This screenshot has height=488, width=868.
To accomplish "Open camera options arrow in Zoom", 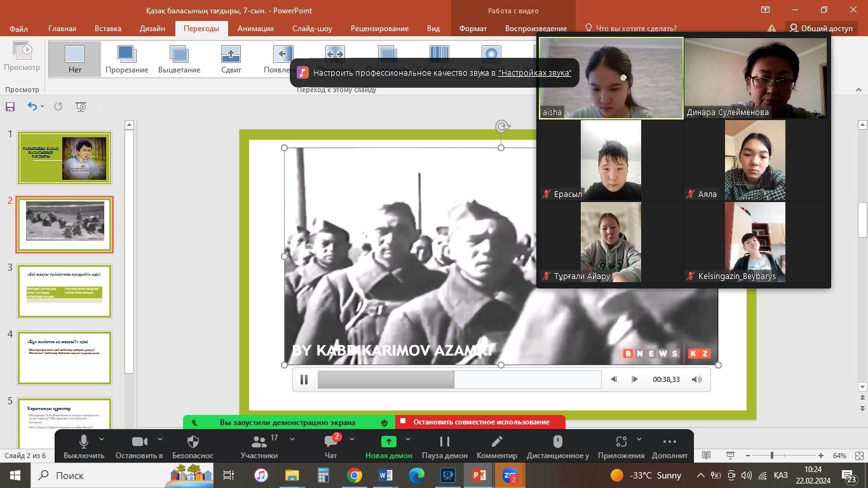I will coord(159,439).
